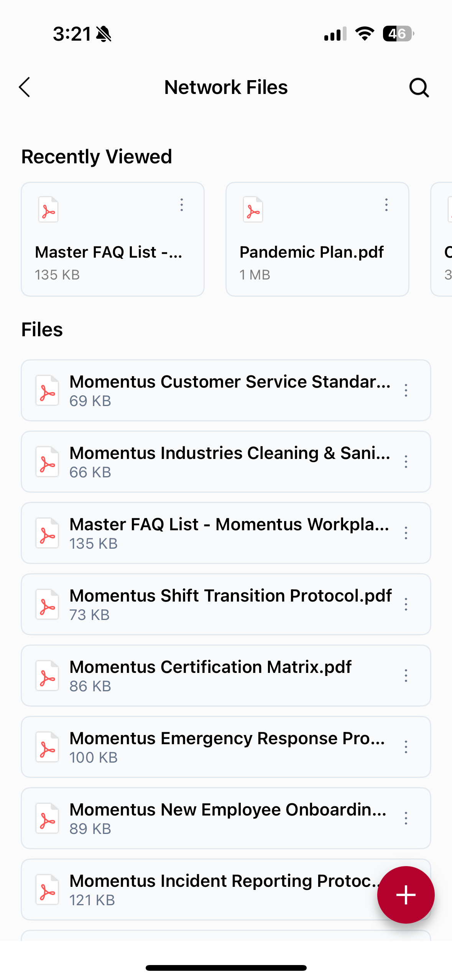The width and height of the screenshot is (452, 980).
Task: Open Momentus Shift Transition Protocol.pdf
Action: click(230, 603)
